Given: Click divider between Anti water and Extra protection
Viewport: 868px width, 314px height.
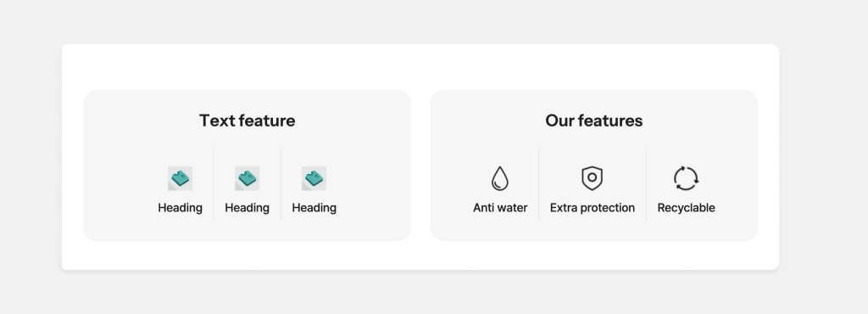Looking at the screenshot, I should [538, 184].
